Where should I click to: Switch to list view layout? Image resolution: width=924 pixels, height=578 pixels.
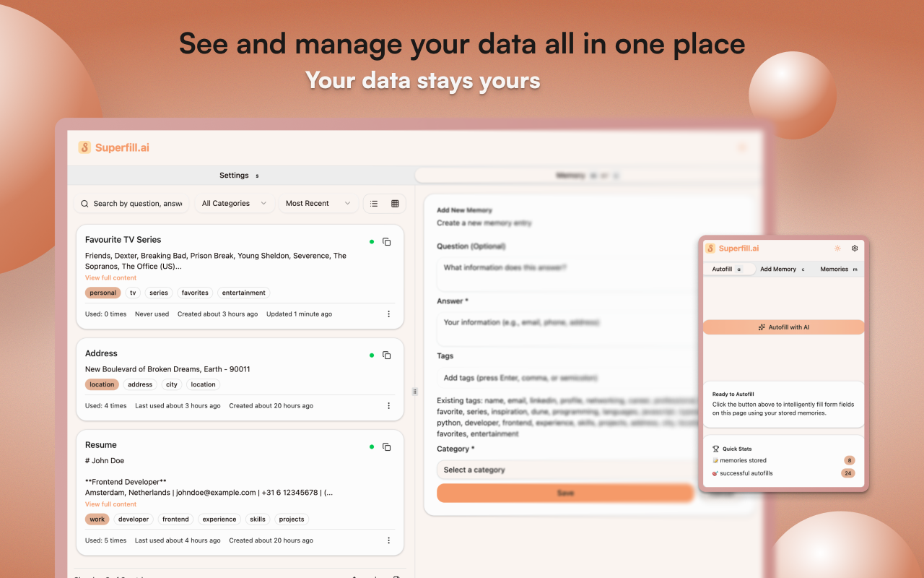(374, 204)
